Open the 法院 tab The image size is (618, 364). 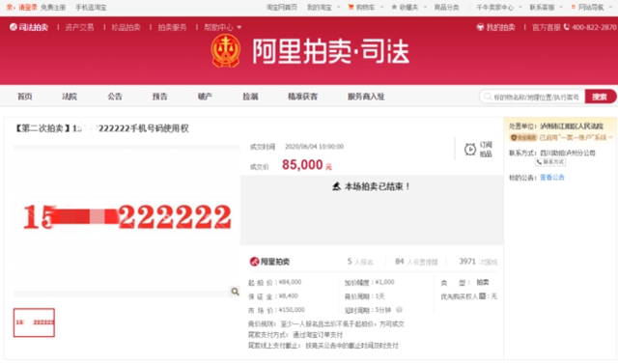[70, 97]
